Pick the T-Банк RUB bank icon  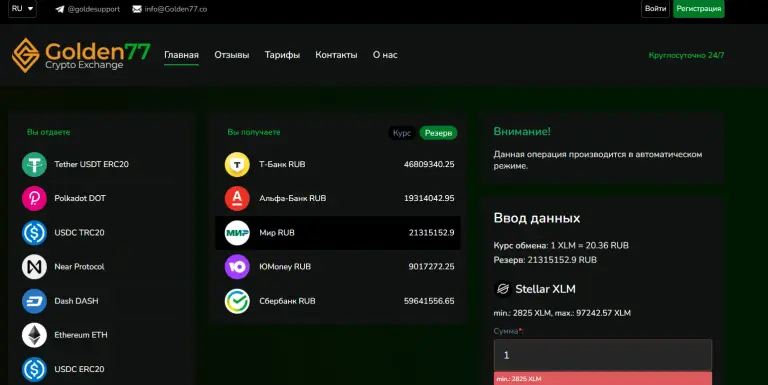(237, 164)
